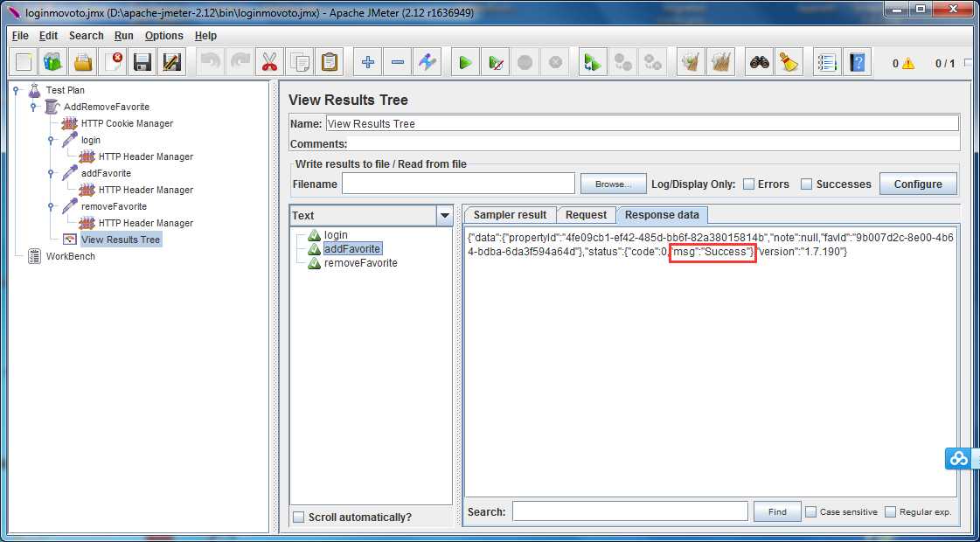Click the blue cloud widget at right edge
The image size is (980, 542).
pyautogui.click(x=959, y=458)
